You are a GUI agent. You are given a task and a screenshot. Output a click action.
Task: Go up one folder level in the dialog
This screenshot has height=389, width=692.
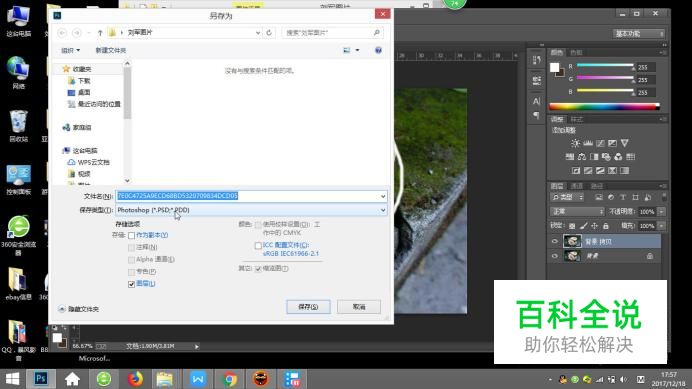100,33
